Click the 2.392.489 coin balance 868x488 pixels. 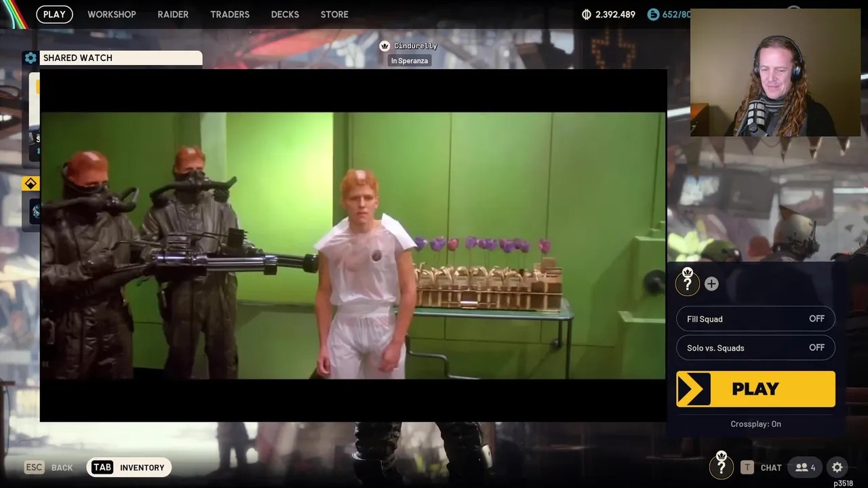pos(615,14)
